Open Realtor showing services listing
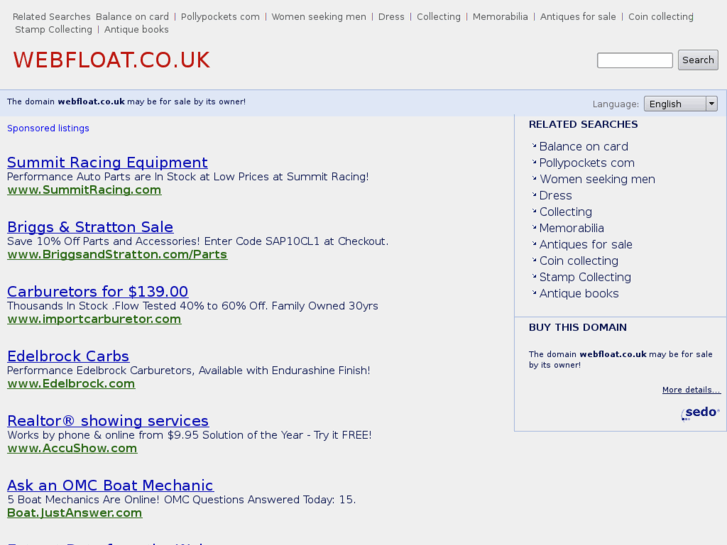 (x=108, y=420)
